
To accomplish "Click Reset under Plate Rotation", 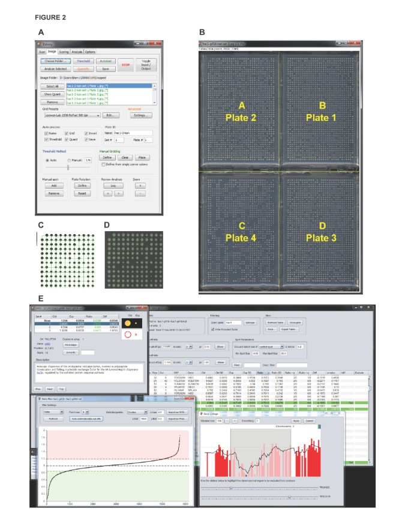I will (82, 193).
